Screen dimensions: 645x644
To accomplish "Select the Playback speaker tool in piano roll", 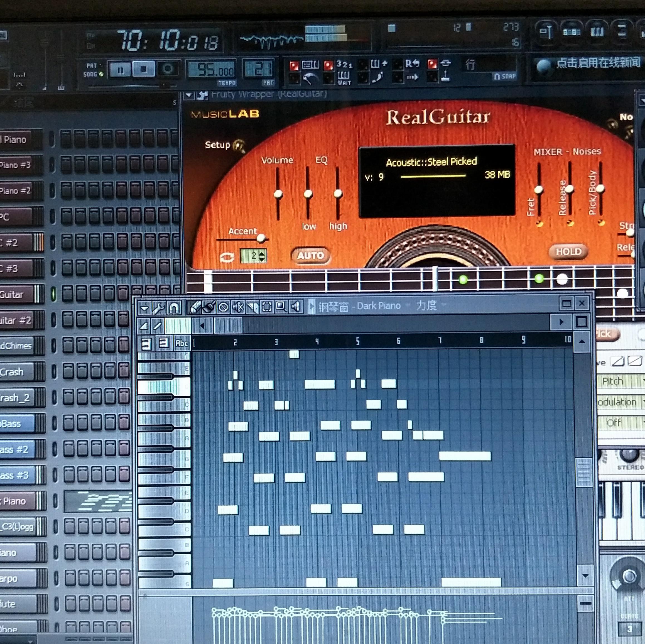I will 296,306.
